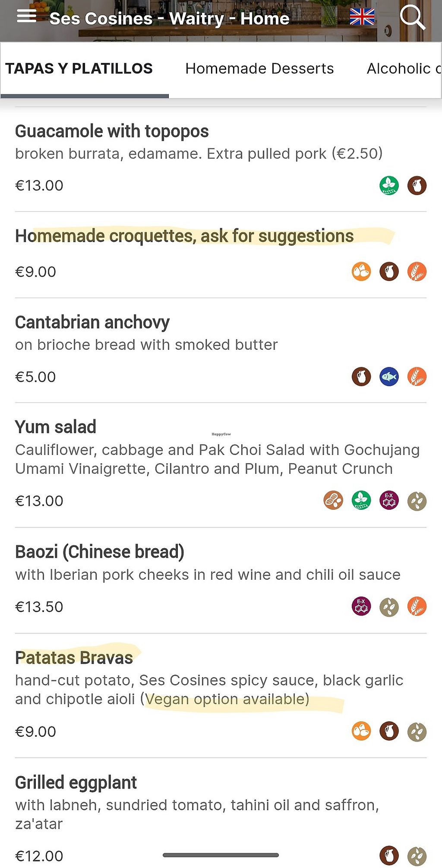Tap egg allergen icon on Patatas Bravas
The width and height of the screenshot is (442, 868).
[x=361, y=732]
